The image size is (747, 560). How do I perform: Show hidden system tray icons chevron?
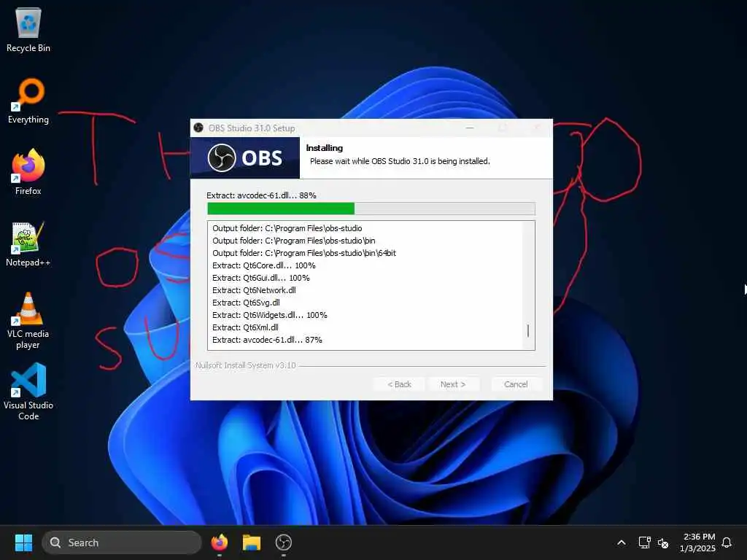(622, 542)
